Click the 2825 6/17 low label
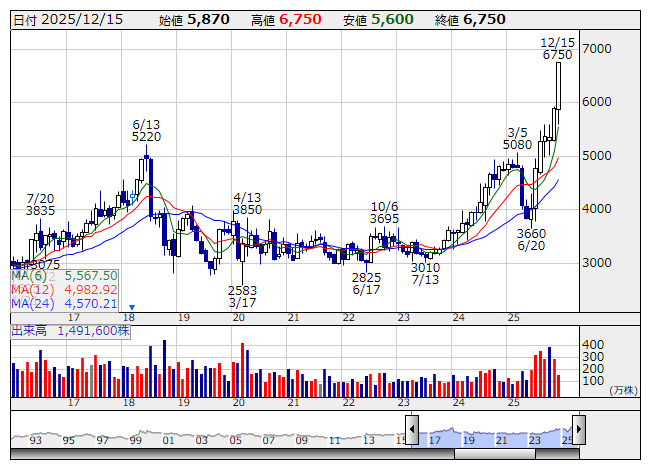 click(366, 283)
